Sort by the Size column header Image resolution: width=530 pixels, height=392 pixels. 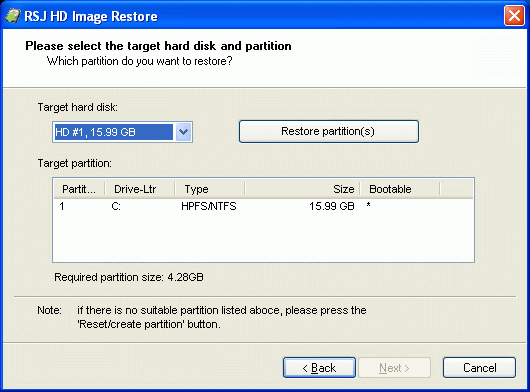(x=303, y=189)
